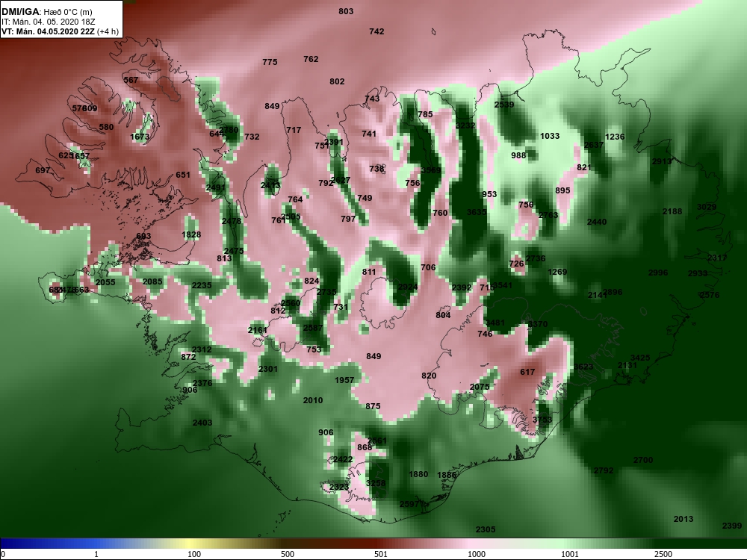This screenshot has height=560, width=747.
Task: Click the map value 2413
Action: tap(270, 185)
